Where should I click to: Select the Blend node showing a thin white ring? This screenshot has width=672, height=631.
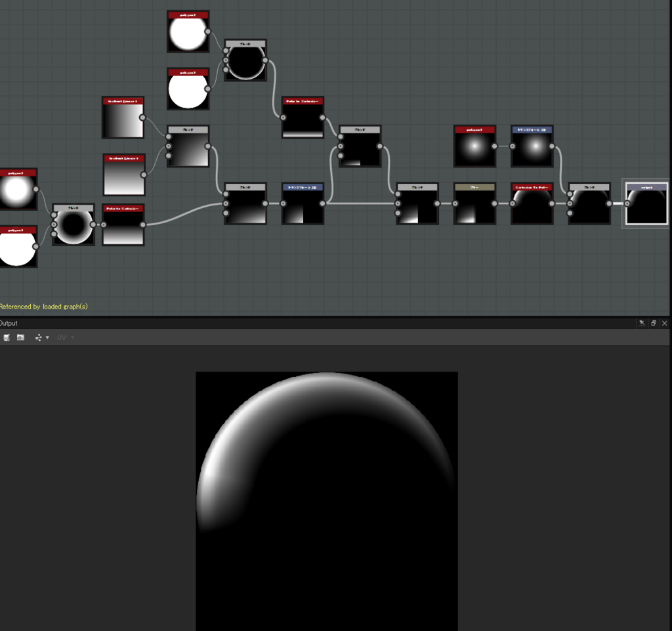tap(245, 60)
